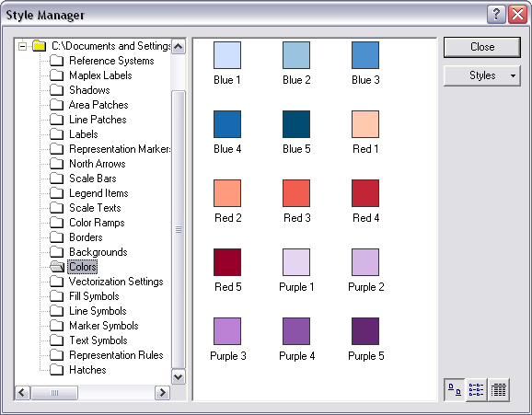Image resolution: width=532 pixels, height=415 pixels.
Task: Click the Help question mark button
Action: pyautogui.click(x=496, y=14)
